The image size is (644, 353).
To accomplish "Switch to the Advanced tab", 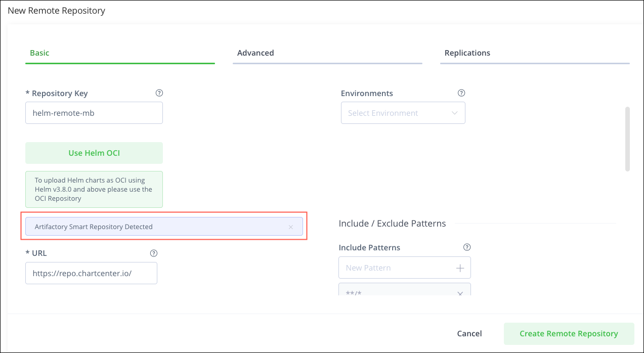I will coord(255,53).
